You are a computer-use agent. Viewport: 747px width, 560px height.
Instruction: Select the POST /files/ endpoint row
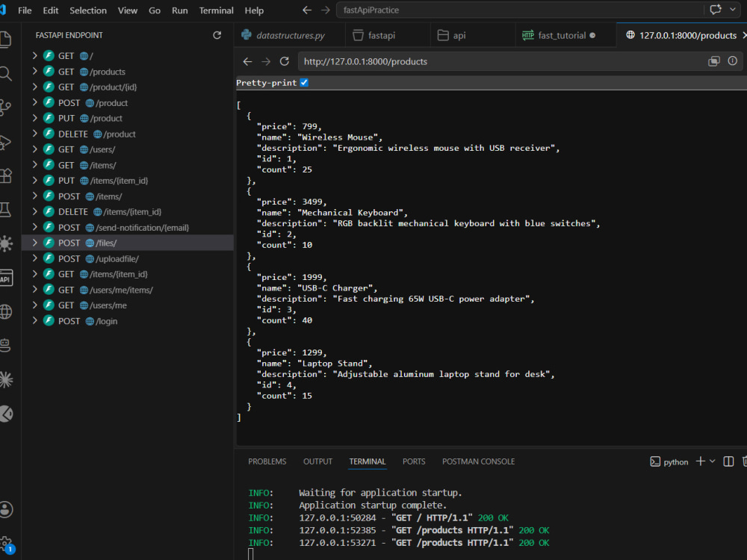tap(128, 243)
